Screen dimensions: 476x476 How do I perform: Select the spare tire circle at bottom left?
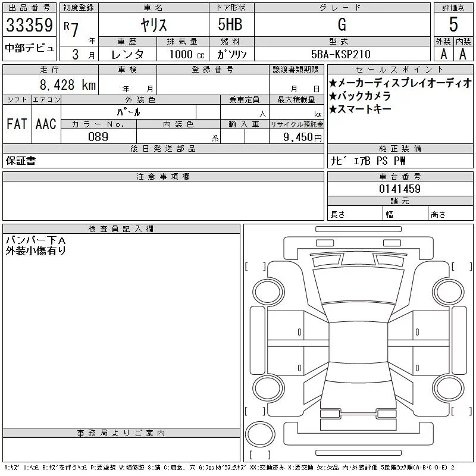[260, 434]
